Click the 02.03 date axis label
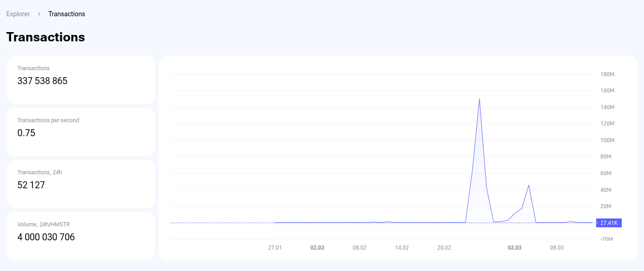Image resolution: width=644 pixels, height=271 pixels. pos(514,248)
